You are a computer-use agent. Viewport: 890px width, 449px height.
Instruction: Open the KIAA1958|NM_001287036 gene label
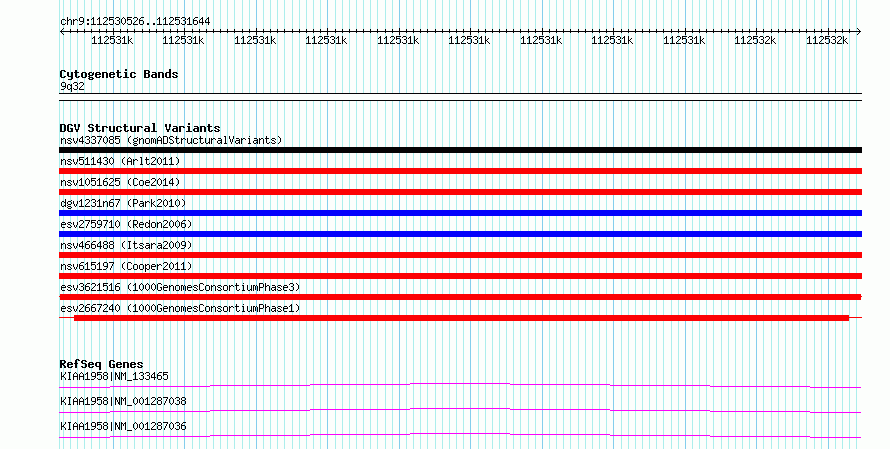(123, 426)
